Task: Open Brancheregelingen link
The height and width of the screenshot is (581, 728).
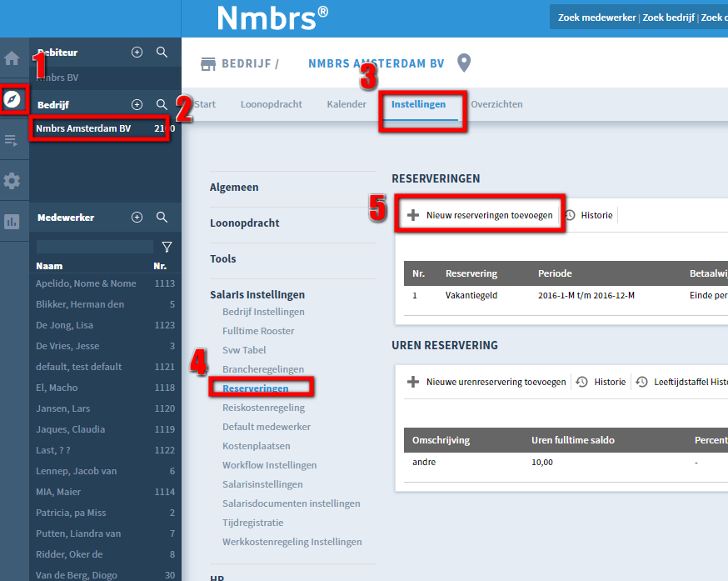Action: tap(263, 369)
